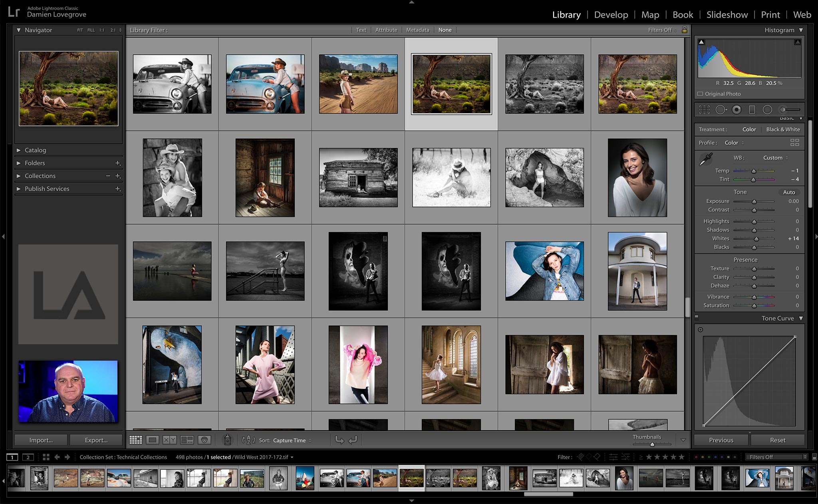The image size is (818, 504).
Task: Switch the filter toggle at filmstrip right end
Action: point(814,457)
